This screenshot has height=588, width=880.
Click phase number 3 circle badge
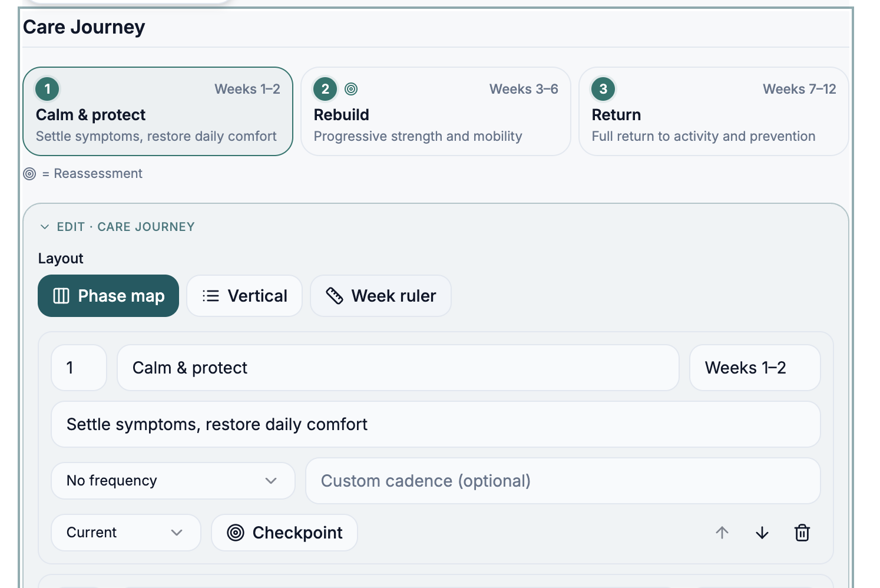click(603, 89)
